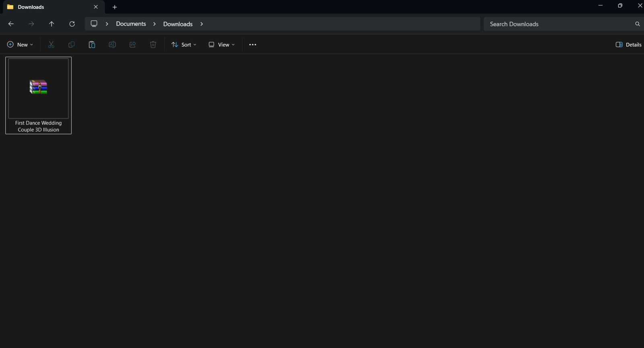
Task: Rename the selected file
Action: coord(112,45)
